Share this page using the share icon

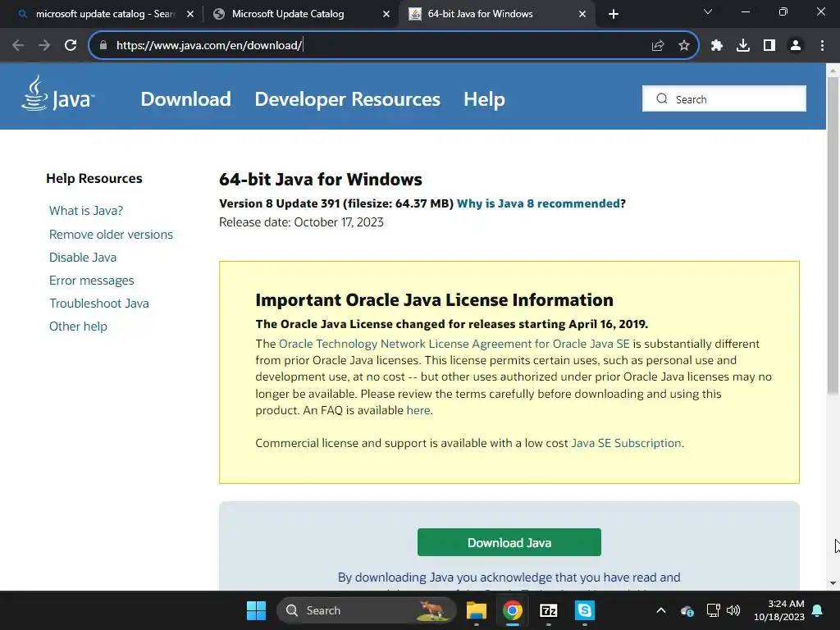[x=658, y=45]
